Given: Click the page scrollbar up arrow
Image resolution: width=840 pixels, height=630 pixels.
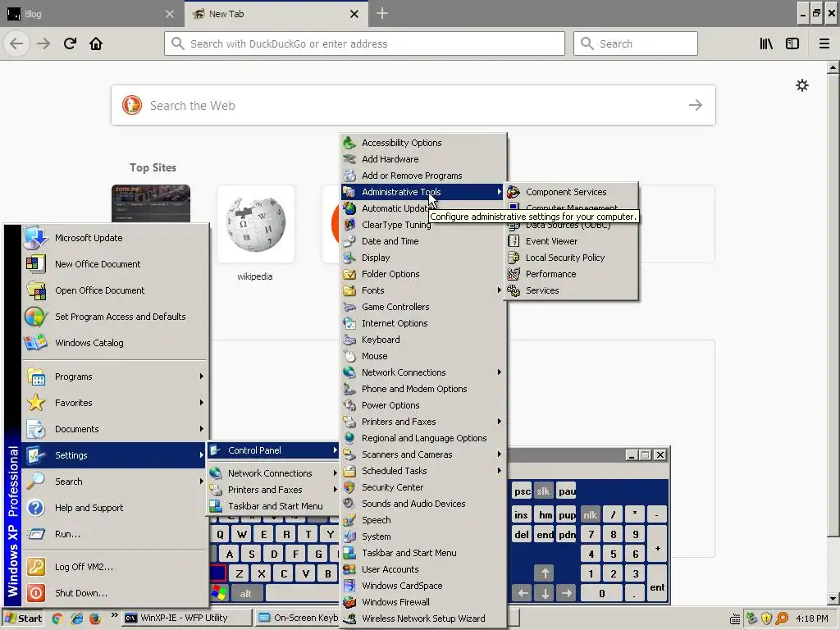Looking at the screenshot, I should (833, 68).
